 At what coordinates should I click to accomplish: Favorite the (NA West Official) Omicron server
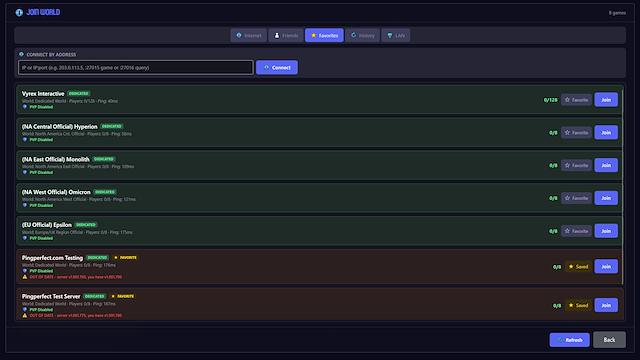click(576, 198)
